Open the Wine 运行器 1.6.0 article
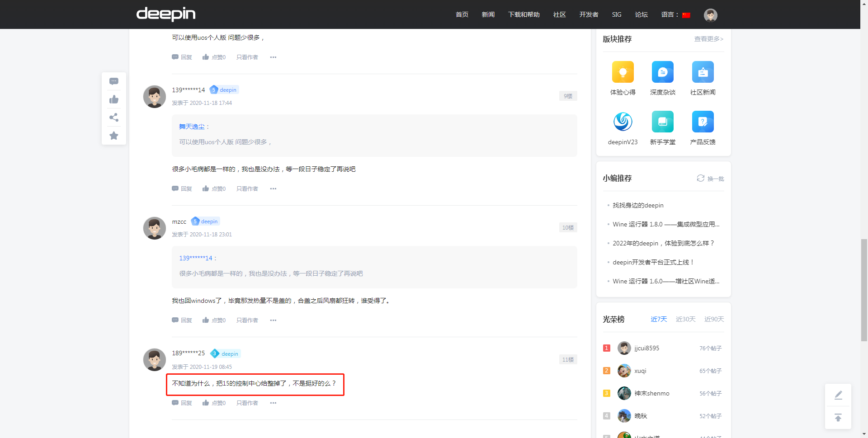The width and height of the screenshot is (868, 438). (666, 282)
